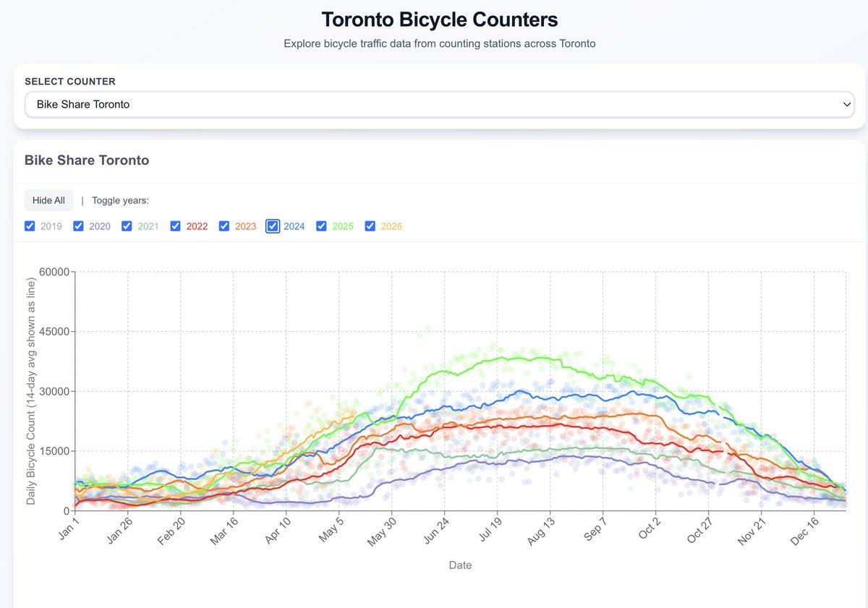Open the Select Counter dropdown

440,104
